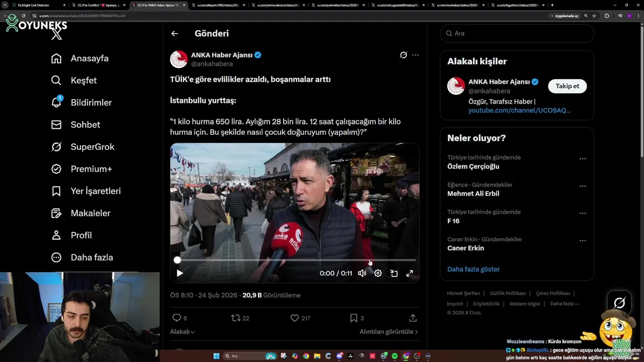Switch to x.com/solcugazete60 tab
Image resolution: width=644 pixels, height=362 pixels.
(397, 5)
